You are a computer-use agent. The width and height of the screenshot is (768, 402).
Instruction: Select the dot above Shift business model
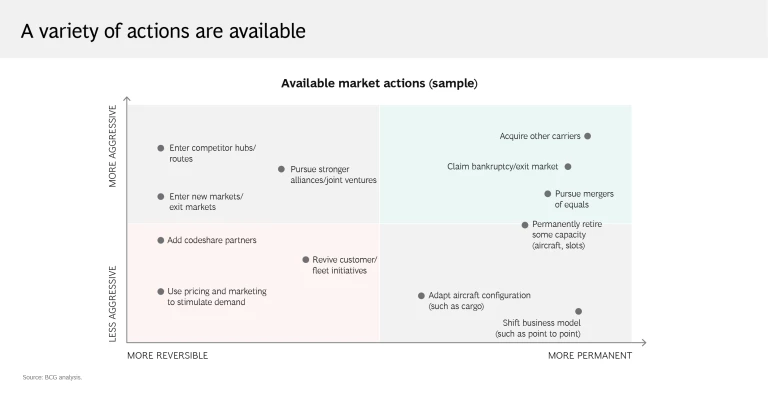click(578, 311)
